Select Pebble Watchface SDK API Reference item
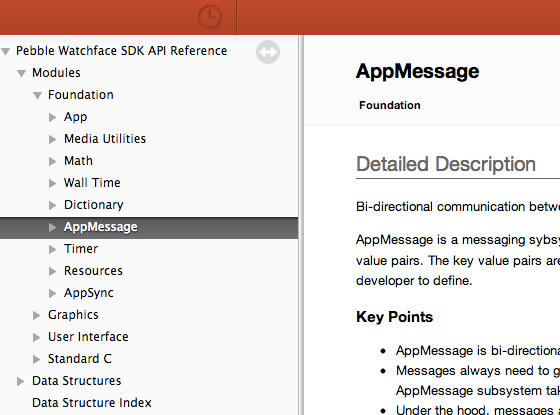 tap(121, 51)
